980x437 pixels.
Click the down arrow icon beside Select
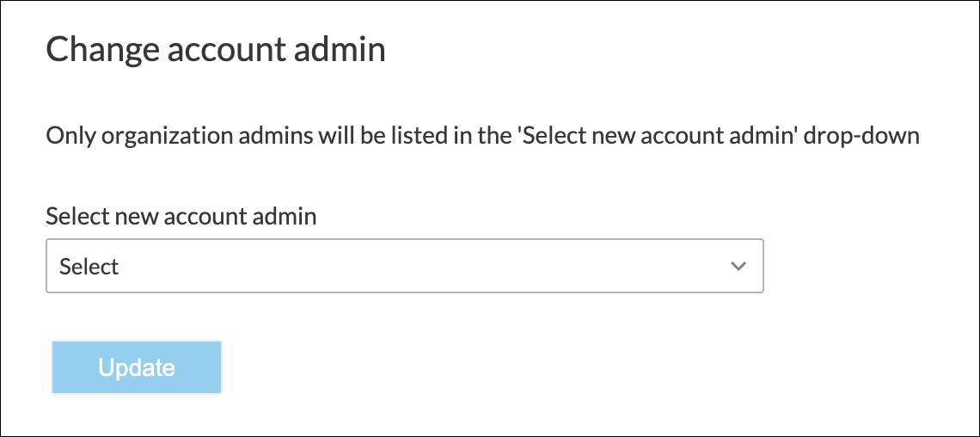click(x=738, y=267)
